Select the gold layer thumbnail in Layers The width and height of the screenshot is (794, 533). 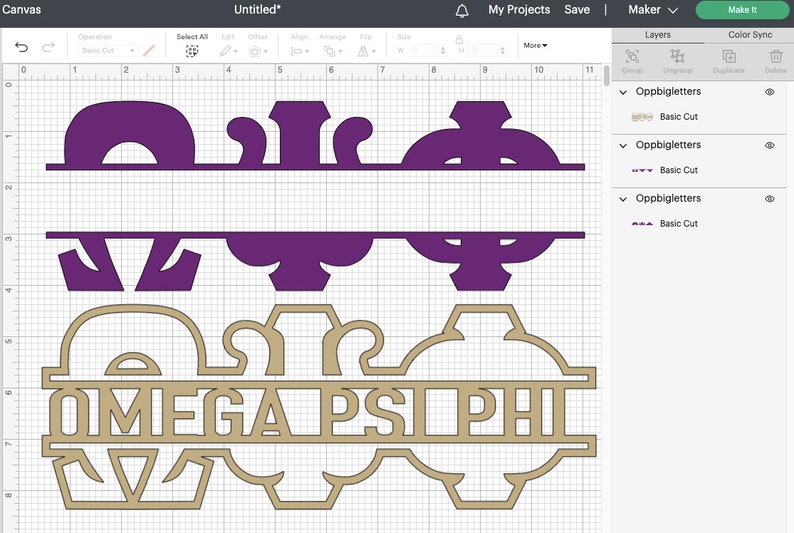(x=642, y=117)
